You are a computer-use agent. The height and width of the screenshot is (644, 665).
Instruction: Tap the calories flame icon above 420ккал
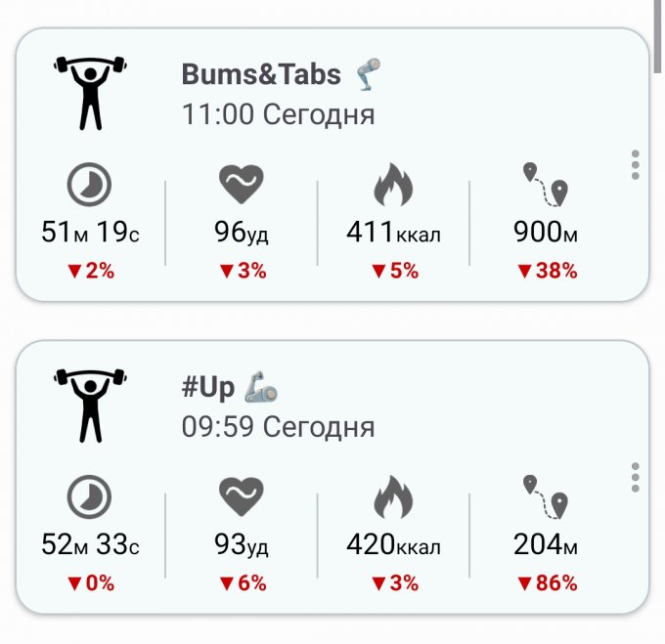[393, 497]
